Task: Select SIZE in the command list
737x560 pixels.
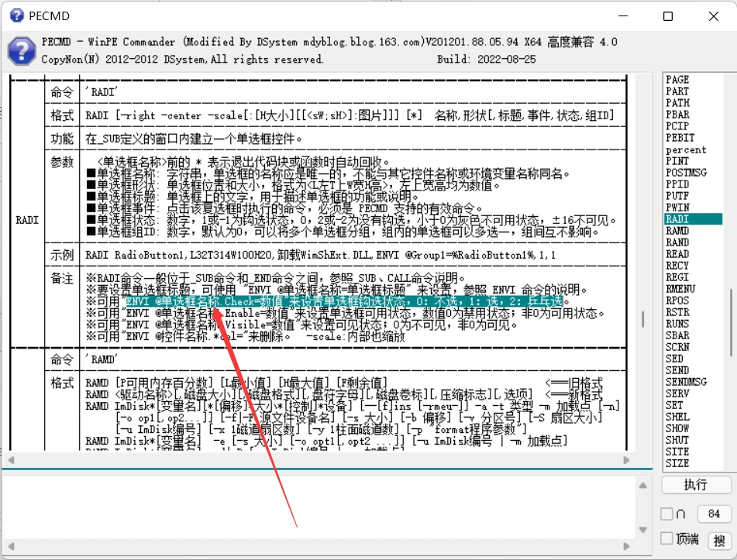Action: pos(677,463)
